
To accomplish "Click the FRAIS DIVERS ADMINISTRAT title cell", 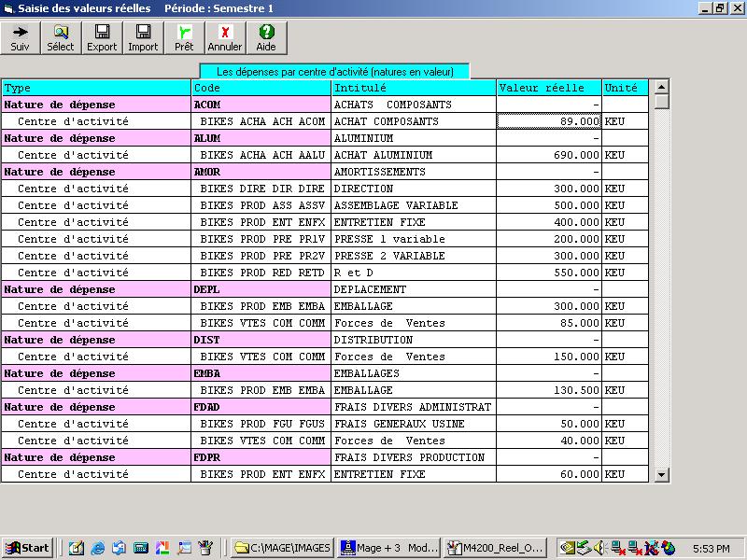I will pyautogui.click(x=414, y=407).
